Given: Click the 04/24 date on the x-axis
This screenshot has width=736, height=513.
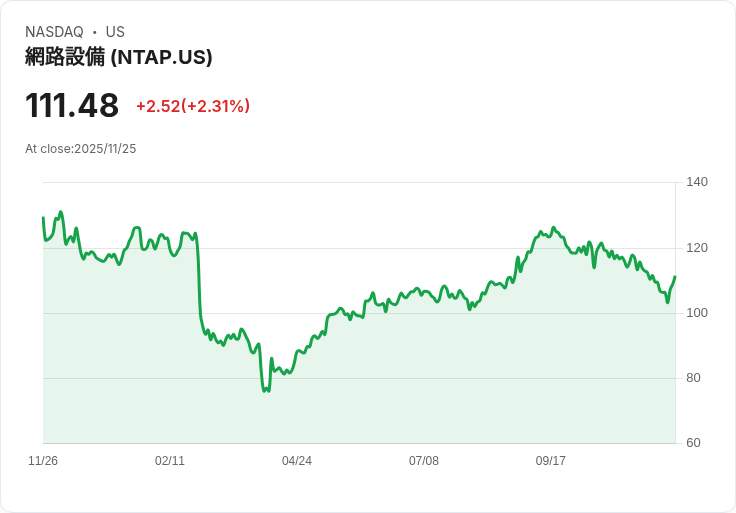Looking at the screenshot, I should [x=297, y=461].
